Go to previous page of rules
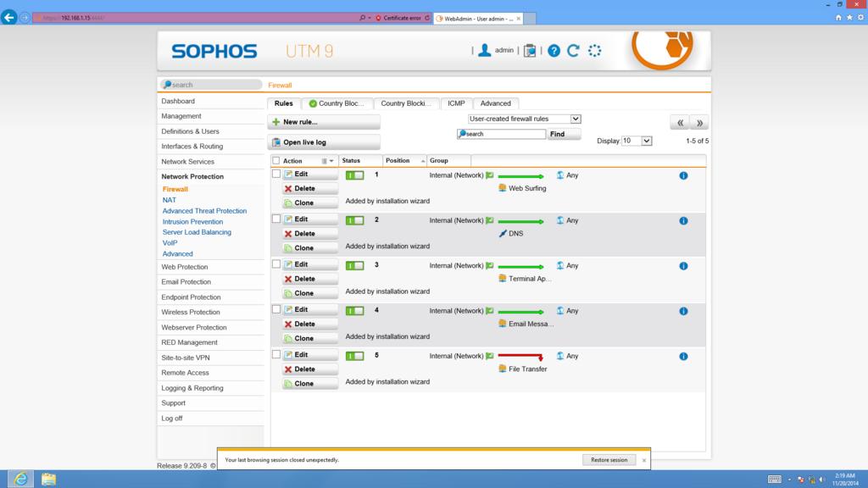The width and height of the screenshot is (868, 488). (680, 122)
